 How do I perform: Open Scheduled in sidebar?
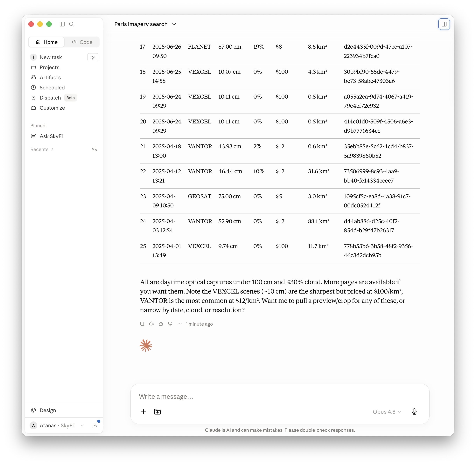(x=52, y=87)
